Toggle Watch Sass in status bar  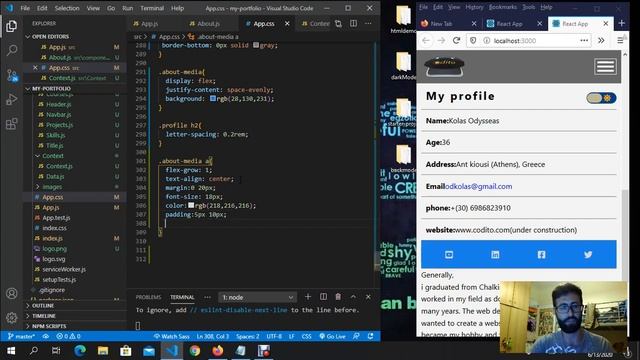(171, 336)
